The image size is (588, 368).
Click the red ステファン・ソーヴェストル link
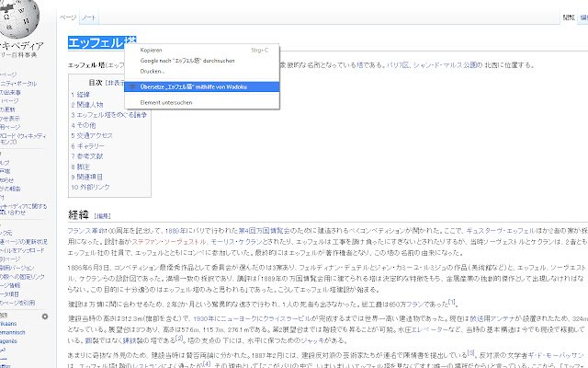[x=169, y=241]
